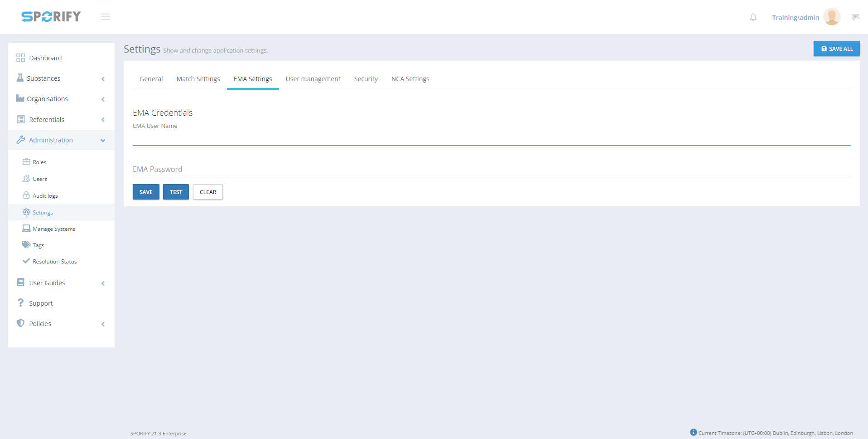Click the Test credentials button

(176, 192)
